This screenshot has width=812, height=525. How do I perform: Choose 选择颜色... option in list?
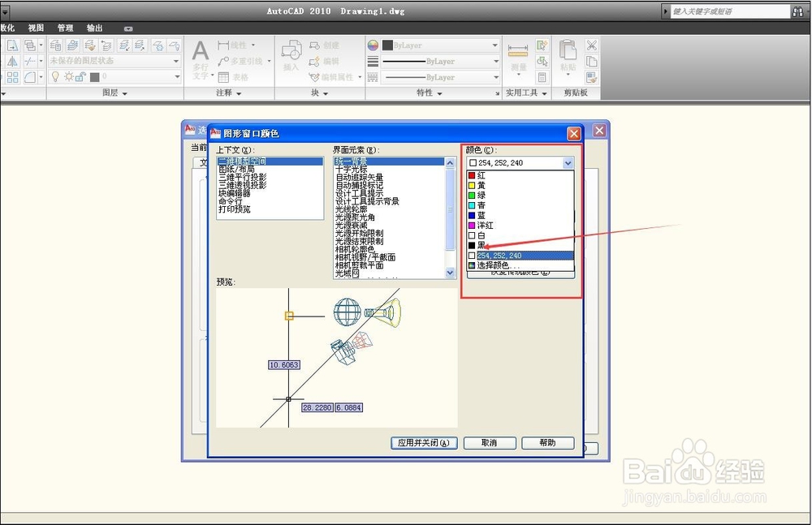[x=520, y=265]
